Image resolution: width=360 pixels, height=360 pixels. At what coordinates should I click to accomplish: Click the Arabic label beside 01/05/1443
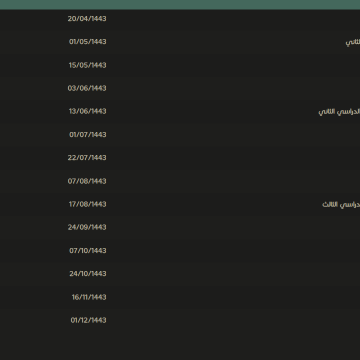353,42
